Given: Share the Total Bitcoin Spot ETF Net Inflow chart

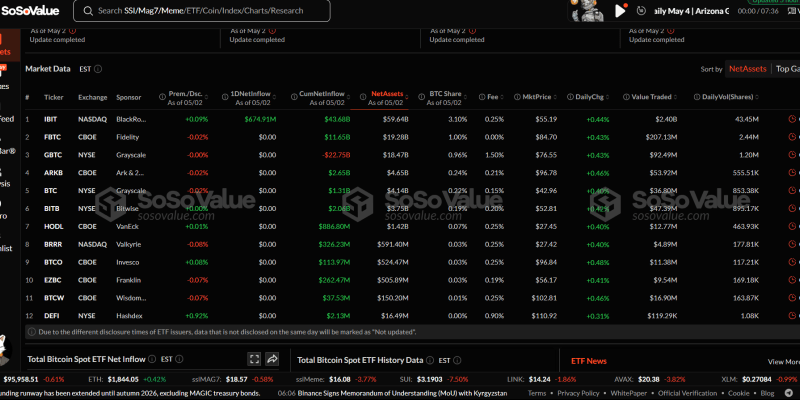Looking at the screenshot, I should coord(272,359).
